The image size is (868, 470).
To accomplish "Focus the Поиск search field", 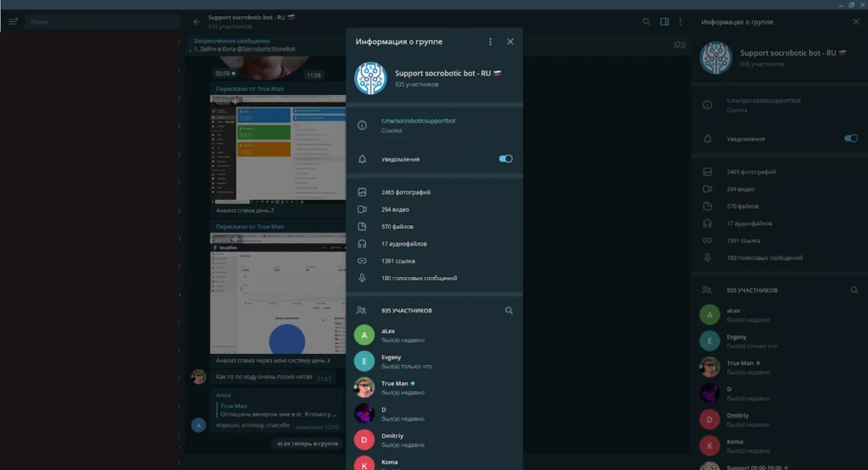I will pyautogui.click(x=103, y=21).
